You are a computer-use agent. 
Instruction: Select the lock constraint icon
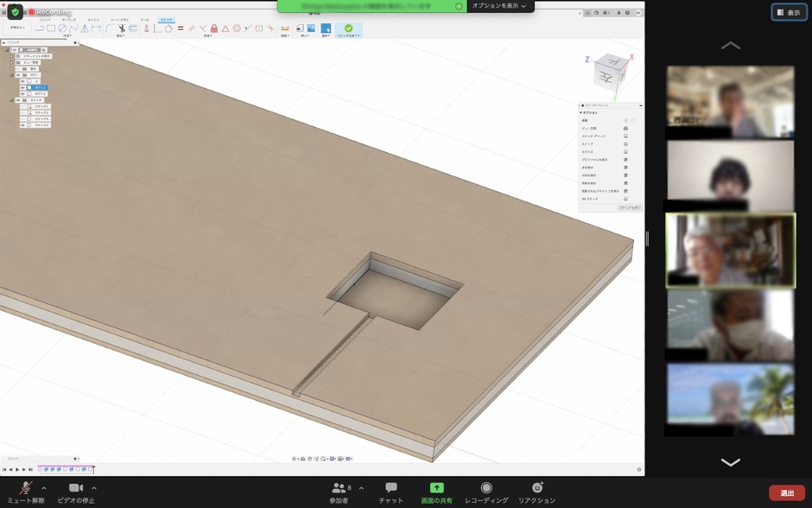pyautogui.click(x=213, y=29)
